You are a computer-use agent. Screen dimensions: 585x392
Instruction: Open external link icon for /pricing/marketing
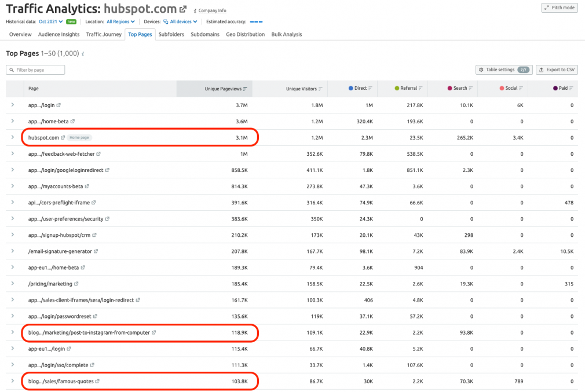coord(76,284)
